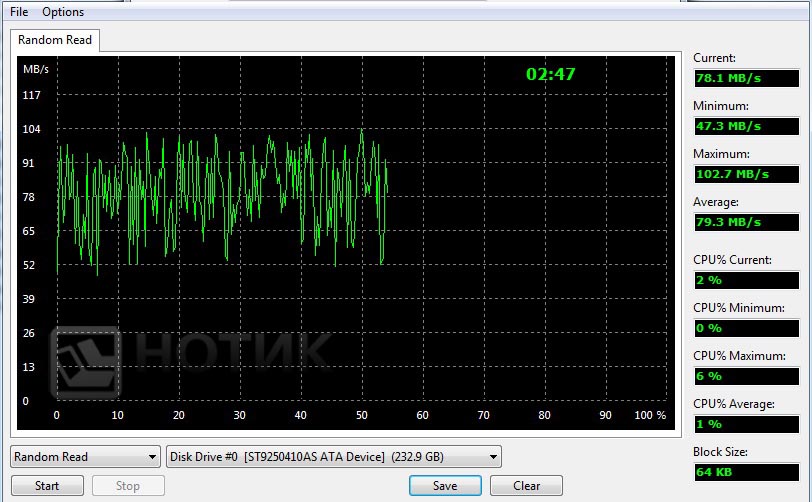Clear the benchmark graph
This screenshot has width=812, height=502.
click(x=526, y=486)
